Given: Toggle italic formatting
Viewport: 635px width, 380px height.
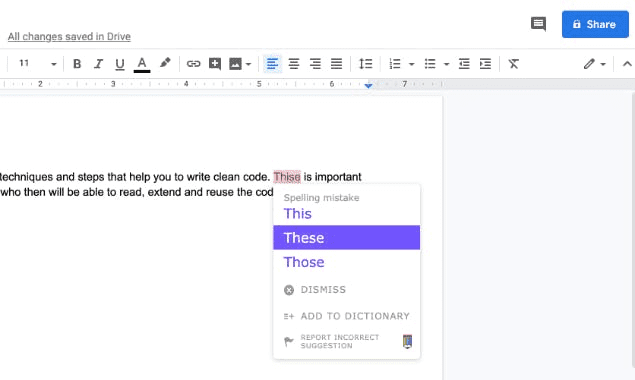Looking at the screenshot, I should pos(98,64).
